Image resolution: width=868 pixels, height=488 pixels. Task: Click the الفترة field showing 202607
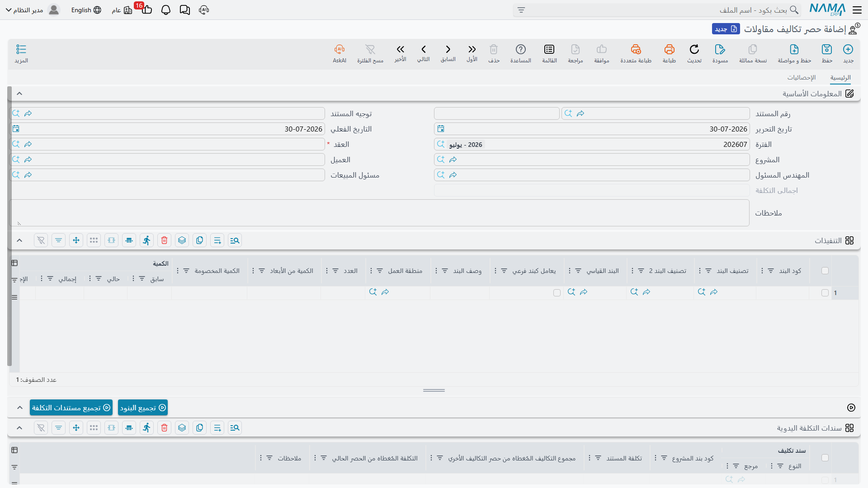(x=592, y=144)
